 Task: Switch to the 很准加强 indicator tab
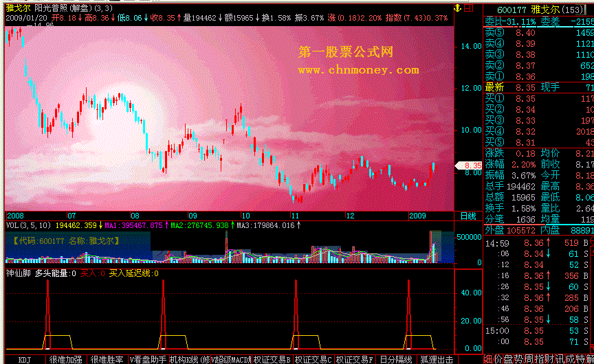[66, 360]
